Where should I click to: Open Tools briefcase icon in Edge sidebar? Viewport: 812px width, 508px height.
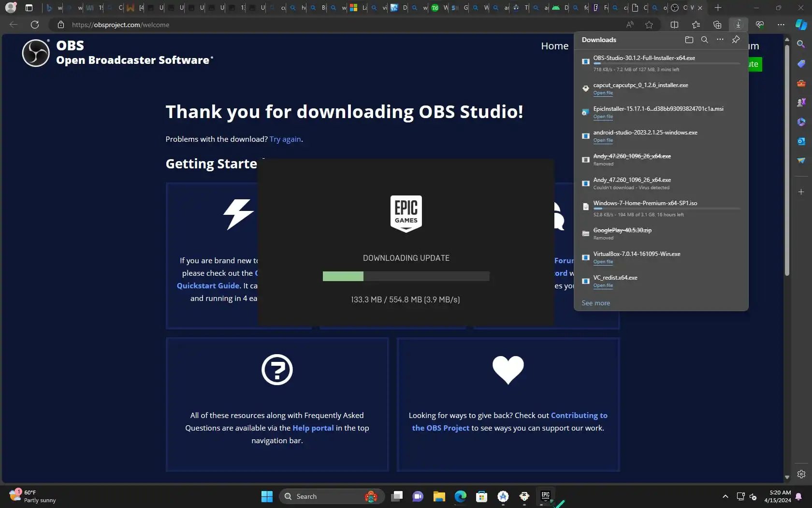801,83
